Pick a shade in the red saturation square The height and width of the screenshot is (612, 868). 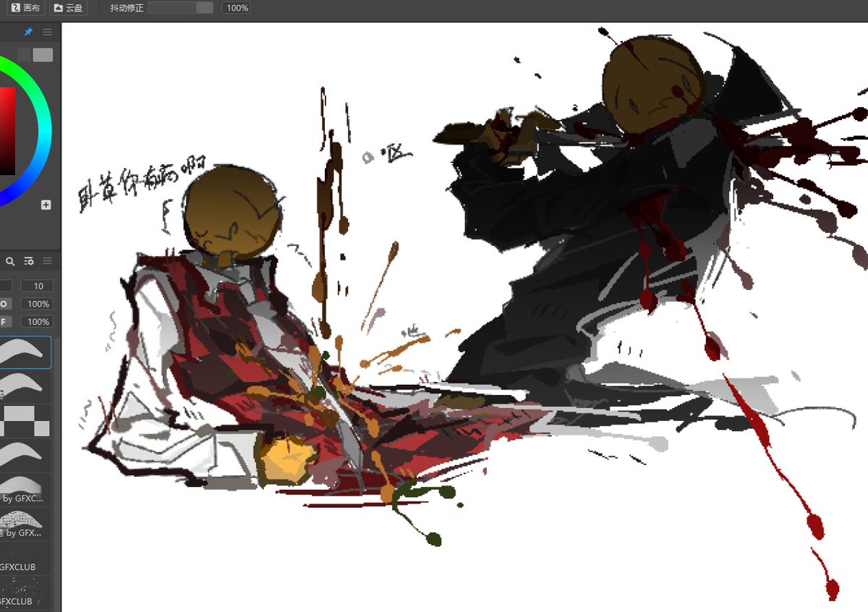coord(7,131)
